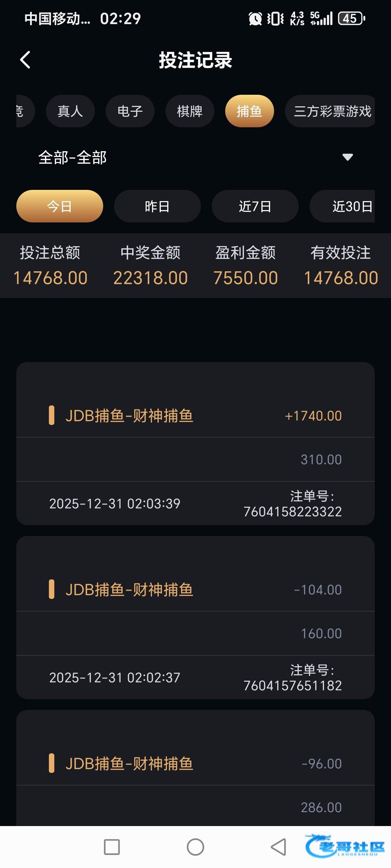
Task: Open the +1740.00 JDB捕鱼 bet record
Action: click(195, 416)
